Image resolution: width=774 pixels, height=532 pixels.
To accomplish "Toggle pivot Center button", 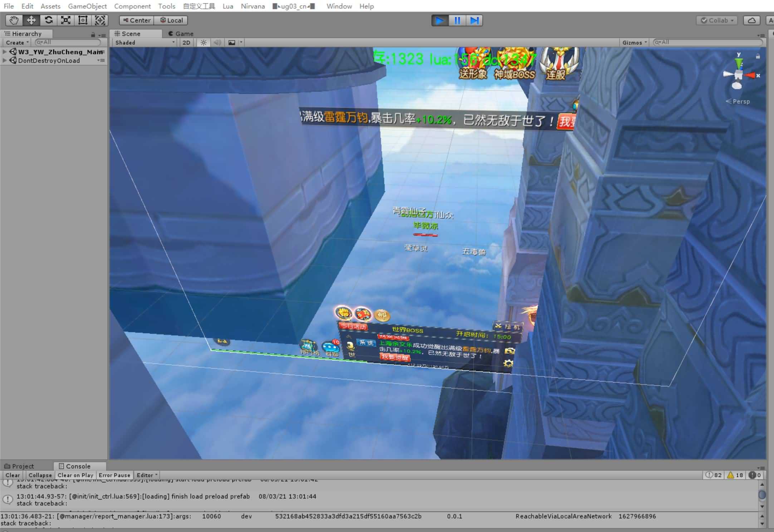I will 137,20.
